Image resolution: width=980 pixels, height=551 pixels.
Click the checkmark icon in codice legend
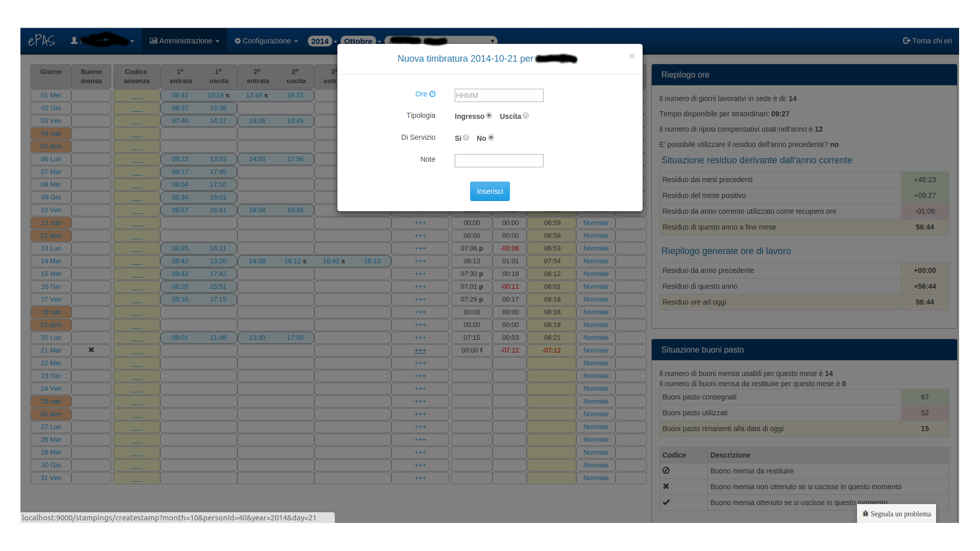[666, 502]
